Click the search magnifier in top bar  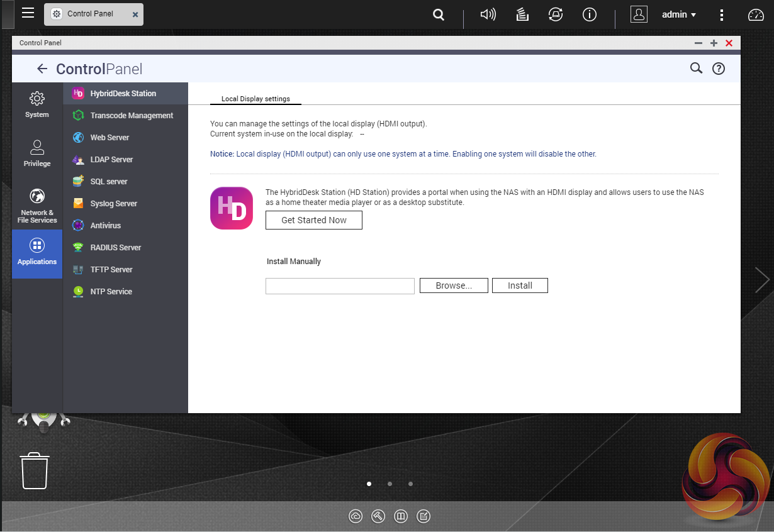pos(439,14)
